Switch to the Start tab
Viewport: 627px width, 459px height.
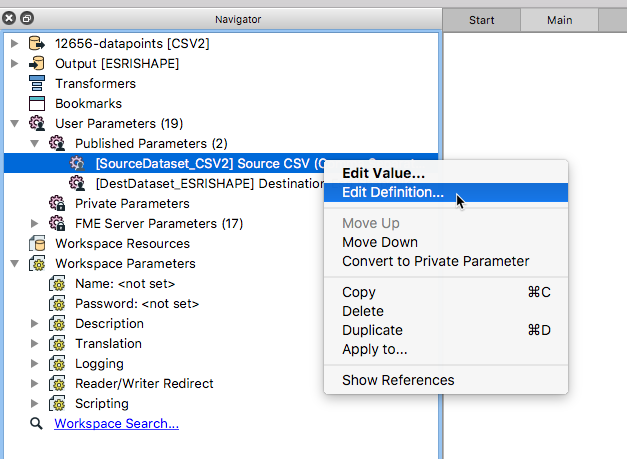[482, 20]
